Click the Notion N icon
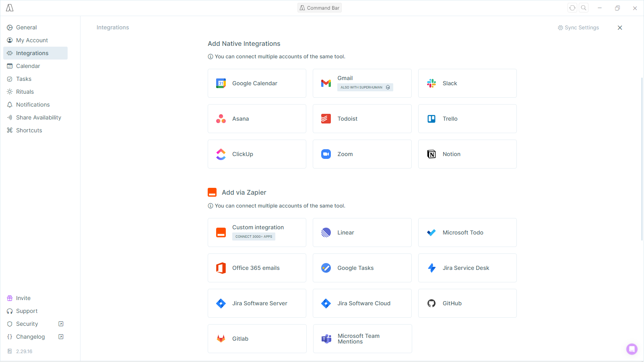 pyautogui.click(x=431, y=154)
